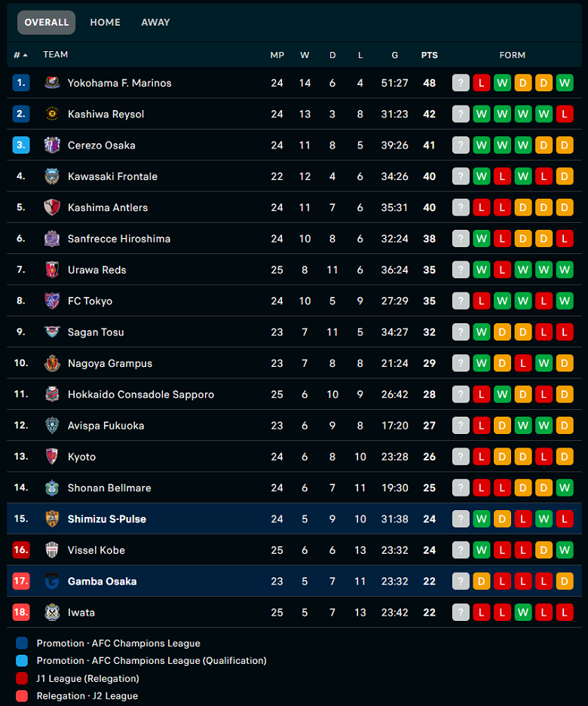Open the Shimizu S-Pulse team link
The width and height of the screenshot is (588, 706).
(x=107, y=518)
